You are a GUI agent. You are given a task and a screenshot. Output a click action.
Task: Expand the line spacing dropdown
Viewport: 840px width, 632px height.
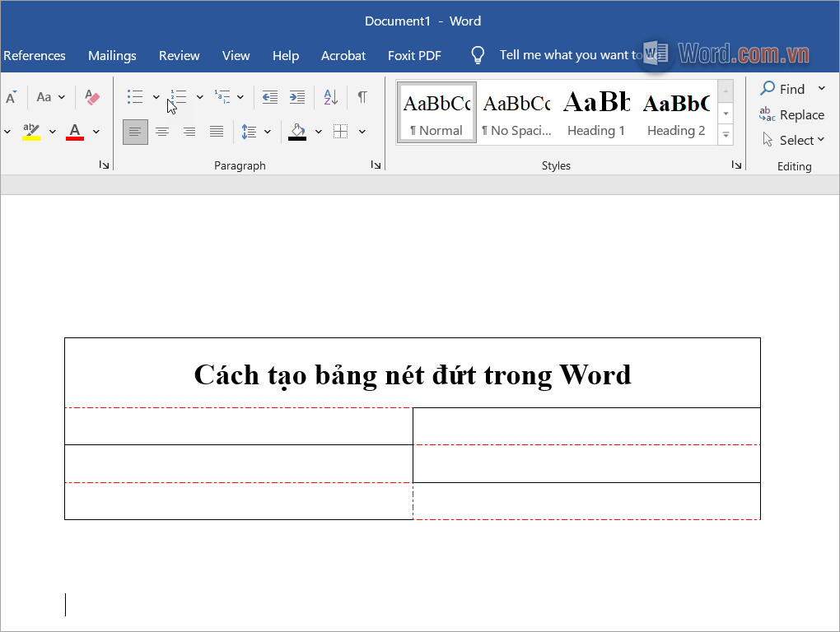point(268,132)
